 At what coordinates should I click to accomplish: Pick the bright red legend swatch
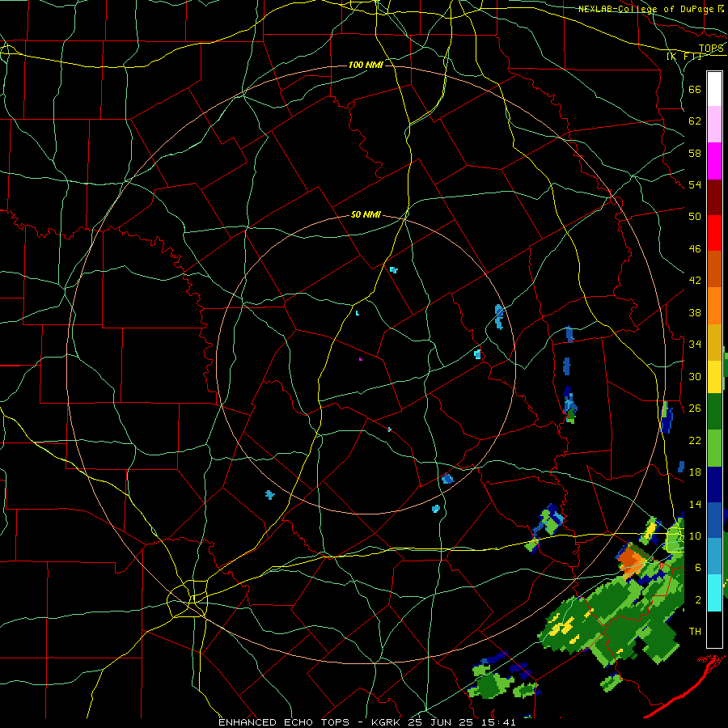point(714,233)
